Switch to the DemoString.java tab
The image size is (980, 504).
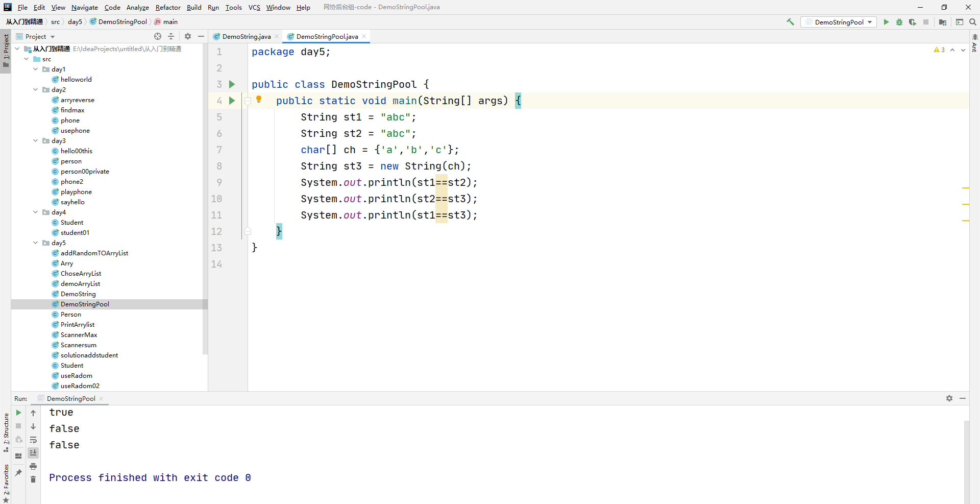246,36
